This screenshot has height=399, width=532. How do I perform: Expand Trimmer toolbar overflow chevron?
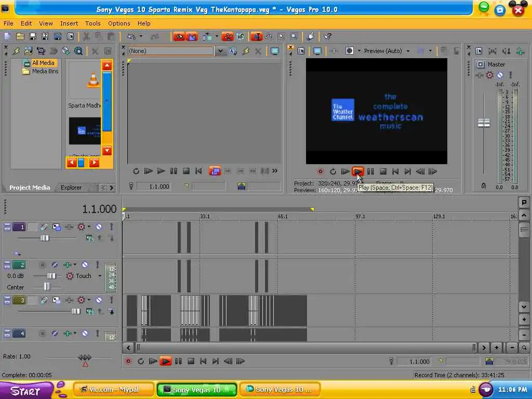coord(274,170)
